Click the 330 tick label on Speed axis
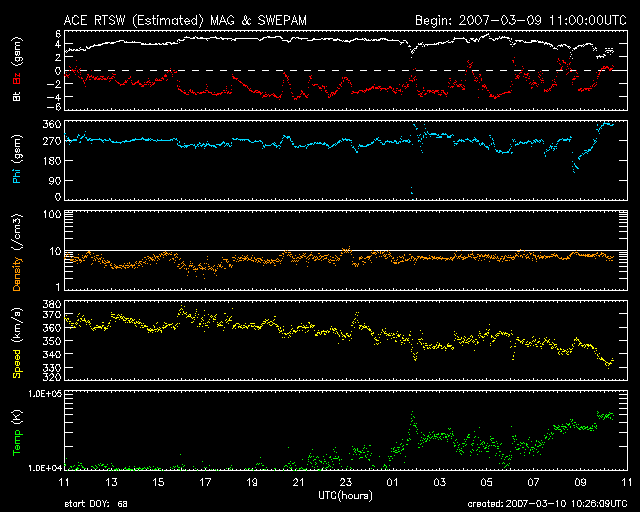 click(x=52, y=368)
